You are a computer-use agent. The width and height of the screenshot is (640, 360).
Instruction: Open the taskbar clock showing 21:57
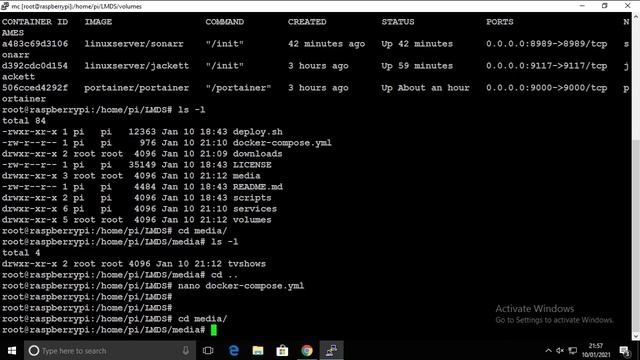pos(596,351)
